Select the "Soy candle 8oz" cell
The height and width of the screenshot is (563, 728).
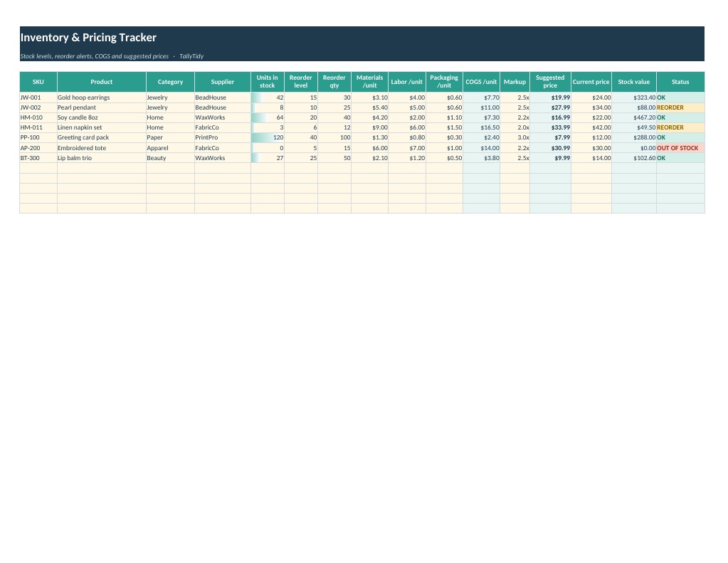[102, 117]
